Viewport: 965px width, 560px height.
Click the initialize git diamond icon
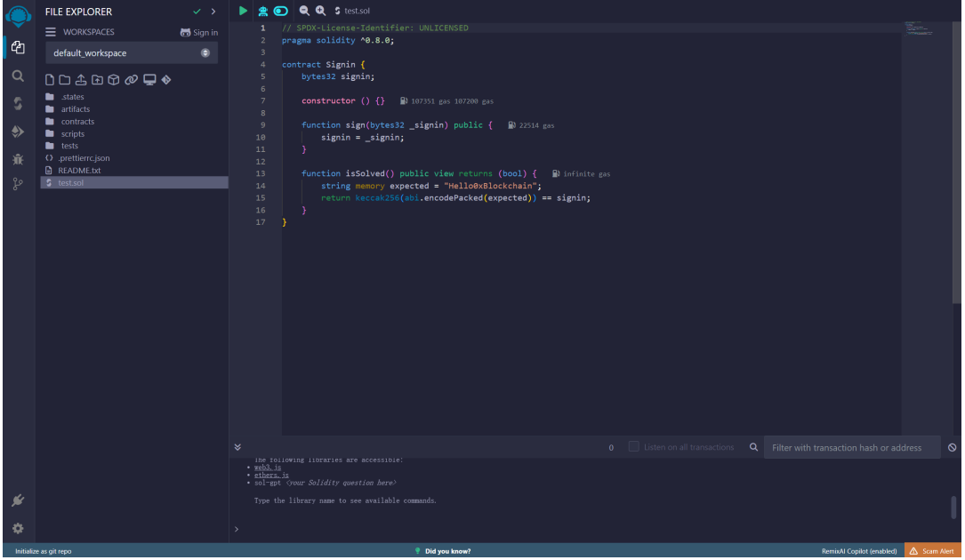point(166,80)
